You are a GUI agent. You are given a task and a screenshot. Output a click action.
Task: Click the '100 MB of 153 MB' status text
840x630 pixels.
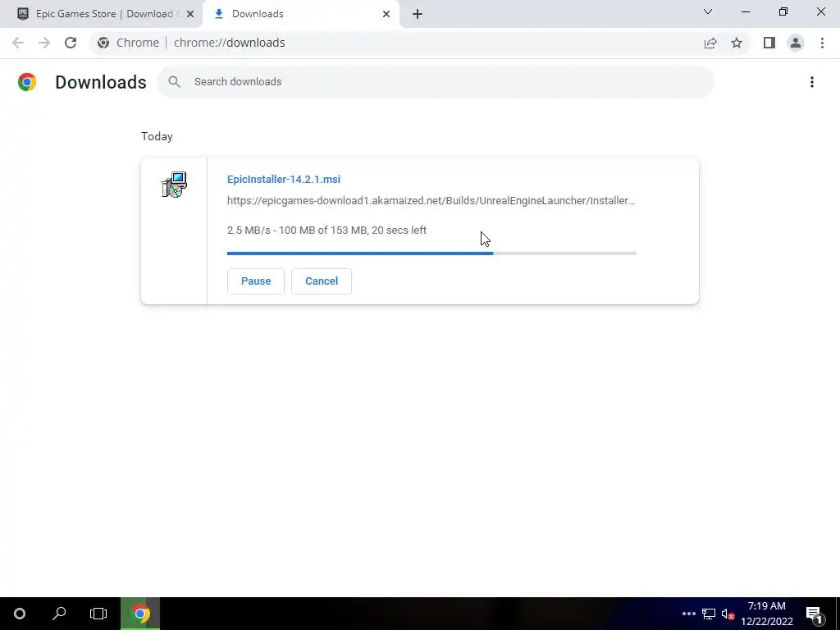coord(323,231)
